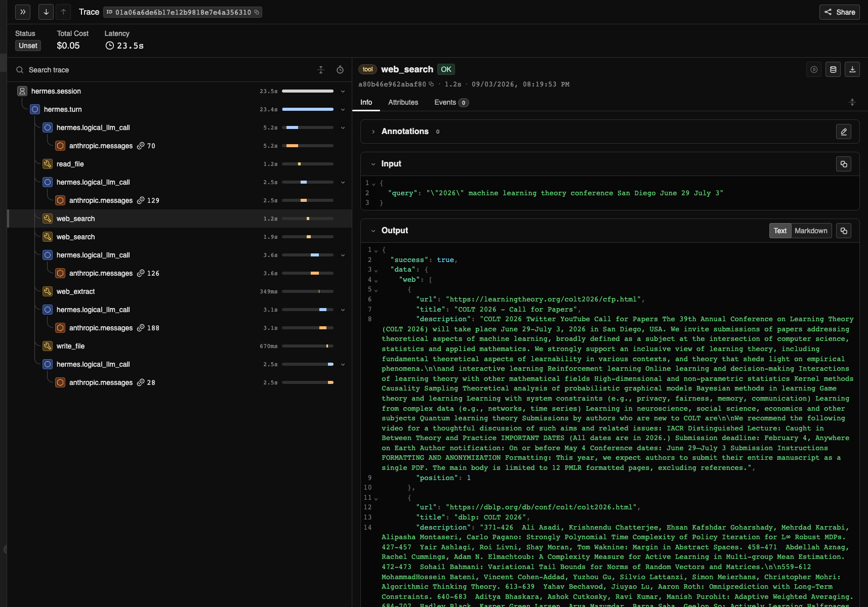Copy the span ID a80b46e962abaf80

click(x=431, y=84)
